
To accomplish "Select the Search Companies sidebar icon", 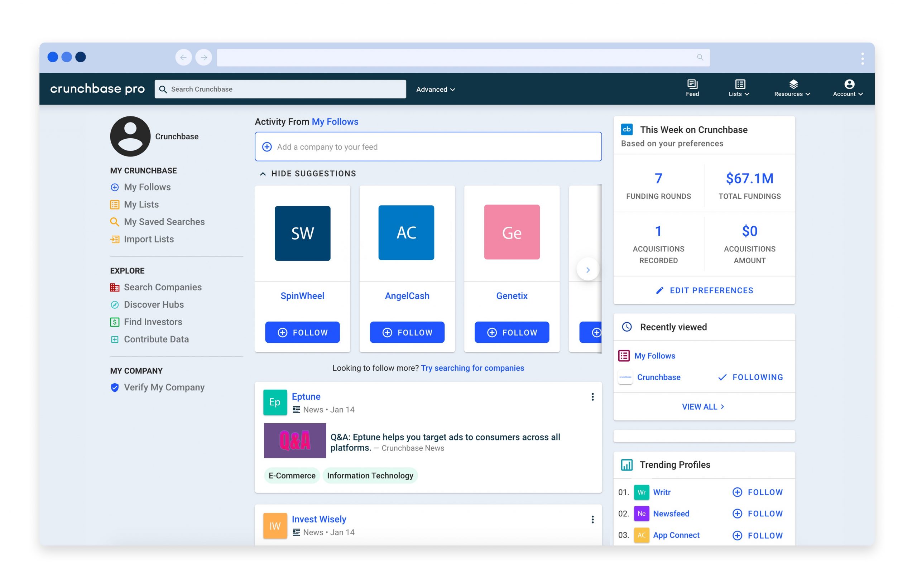I will click(115, 287).
